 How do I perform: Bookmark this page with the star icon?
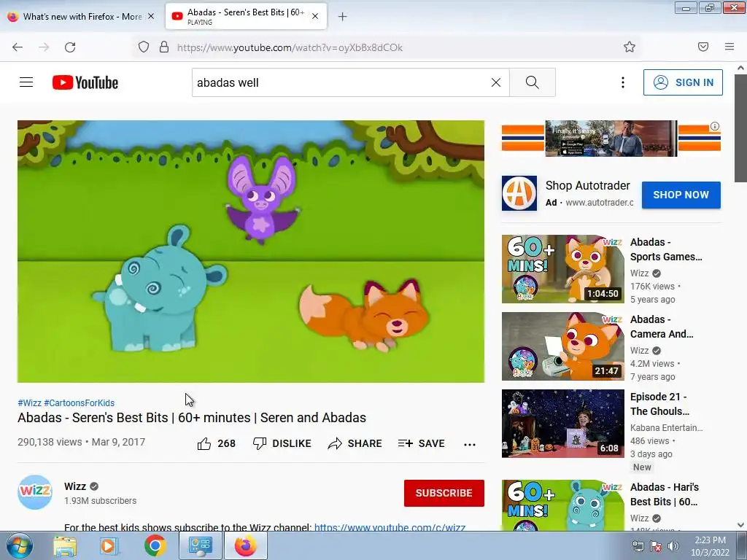[x=630, y=47]
